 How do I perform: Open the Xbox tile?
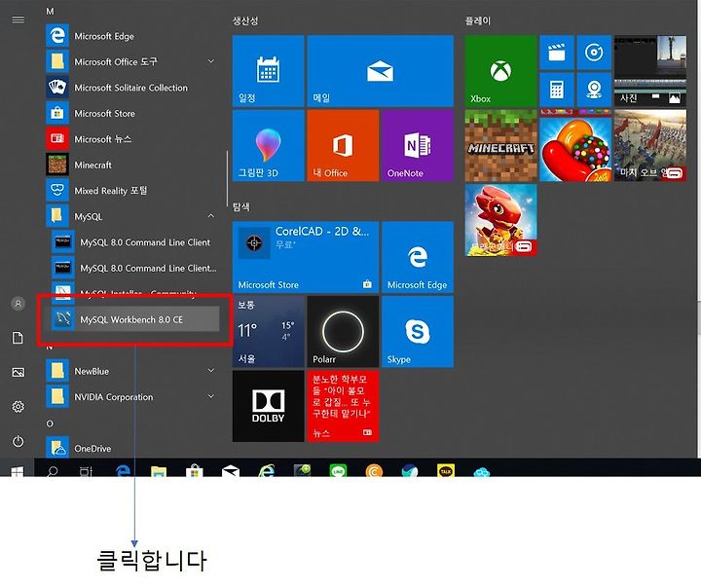[500, 71]
